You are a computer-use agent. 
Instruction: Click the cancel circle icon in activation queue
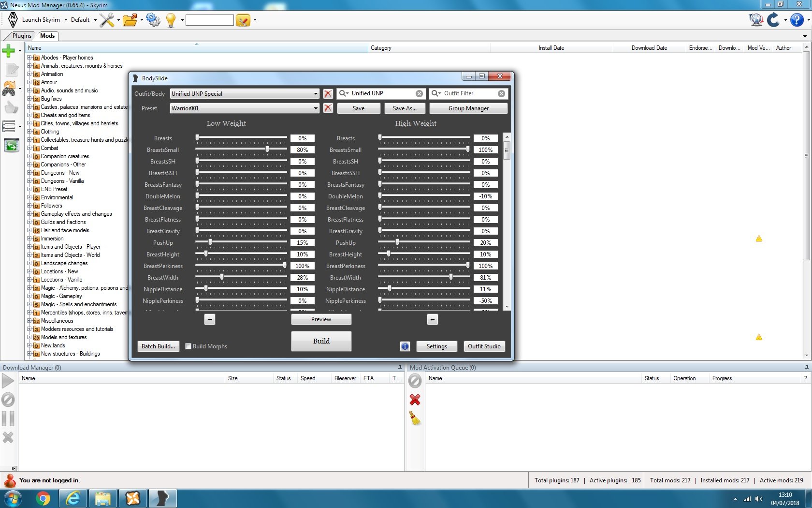click(x=415, y=381)
